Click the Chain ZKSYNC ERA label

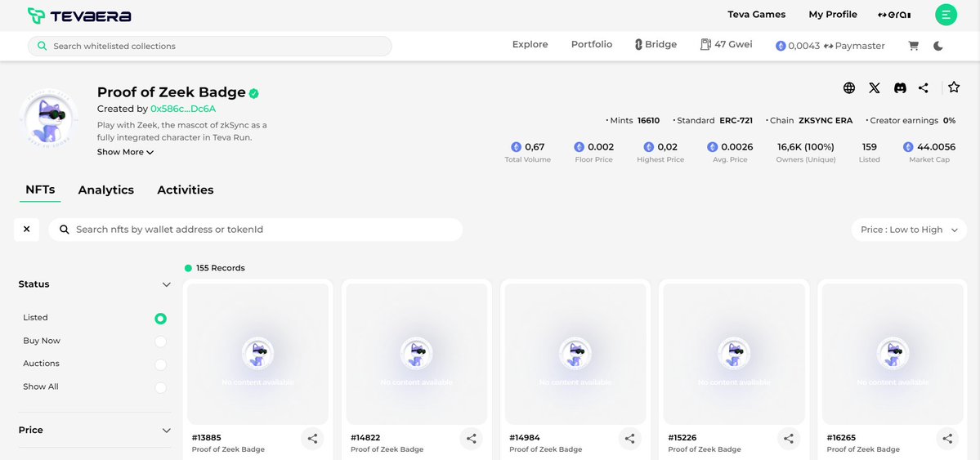click(x=809, y=121)
